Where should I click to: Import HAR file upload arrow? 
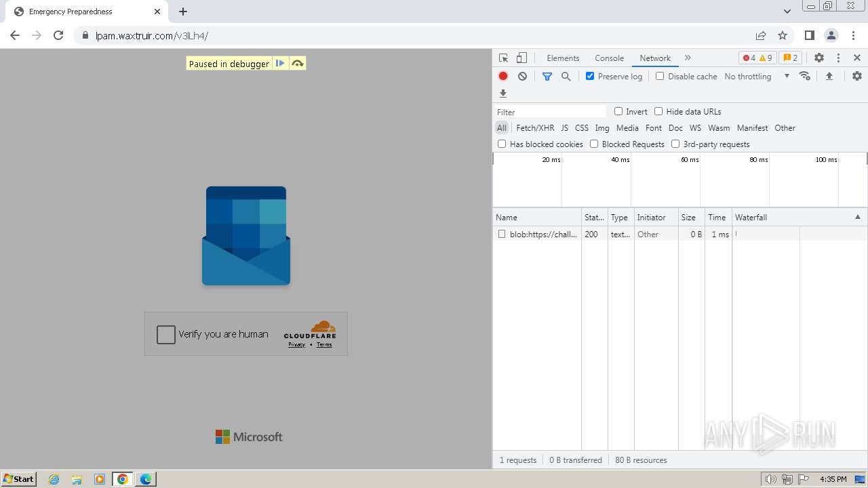pos(829,76)
